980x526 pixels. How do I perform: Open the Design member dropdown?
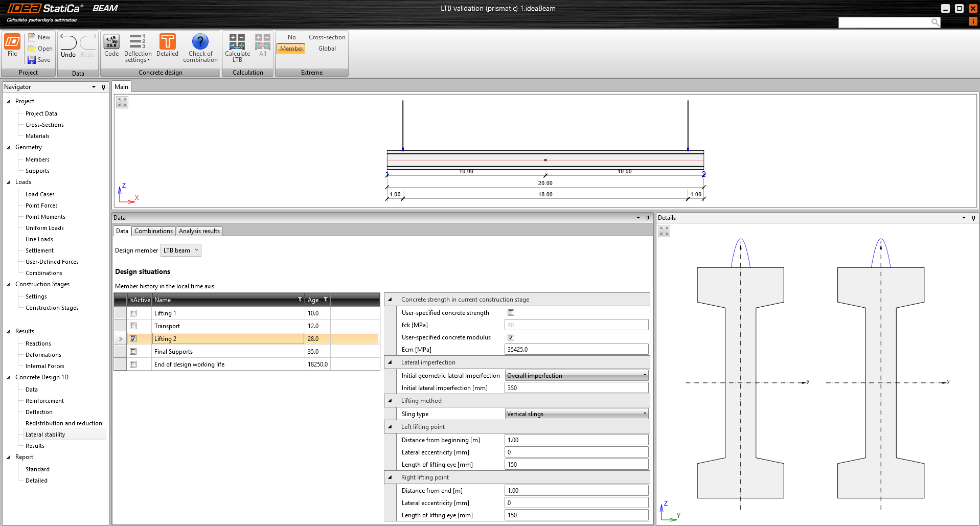181,250
